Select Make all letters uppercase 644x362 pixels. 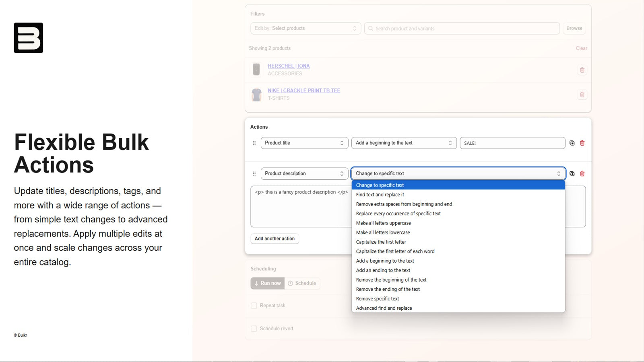(x=458, y=223)
